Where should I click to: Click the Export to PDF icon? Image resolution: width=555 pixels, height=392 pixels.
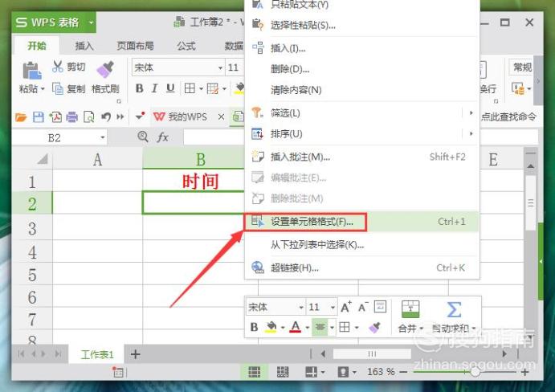[x=55, y=116]
